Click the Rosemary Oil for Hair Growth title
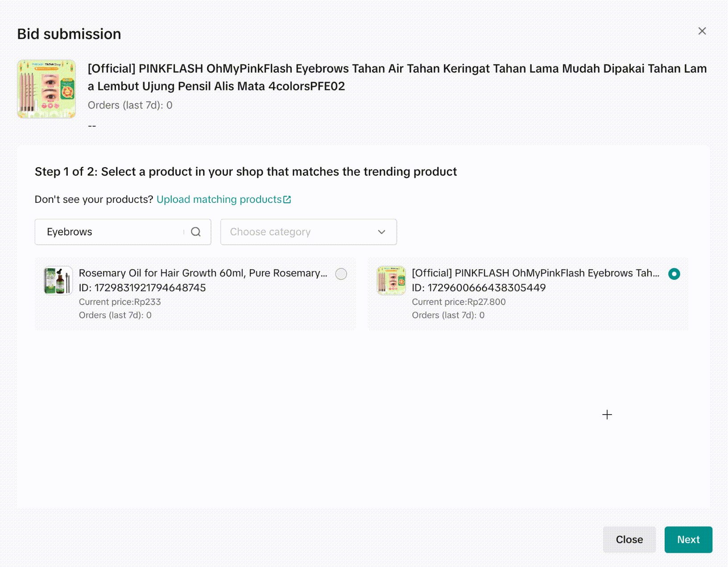The image size is (728, 567). [x=203, y=273]
